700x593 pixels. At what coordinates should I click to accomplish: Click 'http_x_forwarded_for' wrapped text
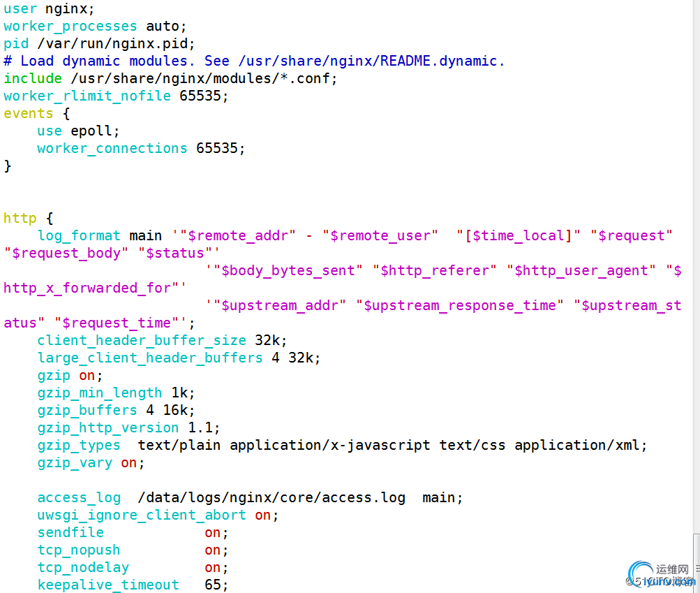[x=87, y=288]
